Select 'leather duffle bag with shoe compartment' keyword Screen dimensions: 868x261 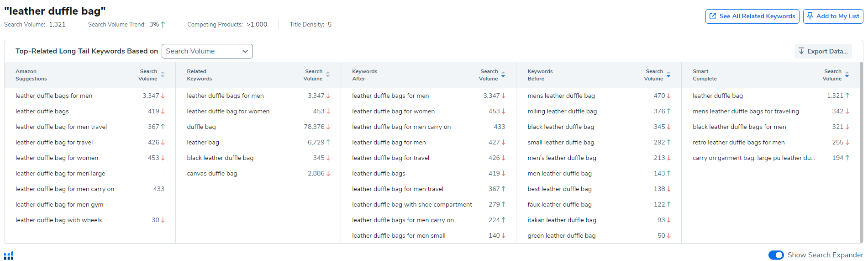412,205
